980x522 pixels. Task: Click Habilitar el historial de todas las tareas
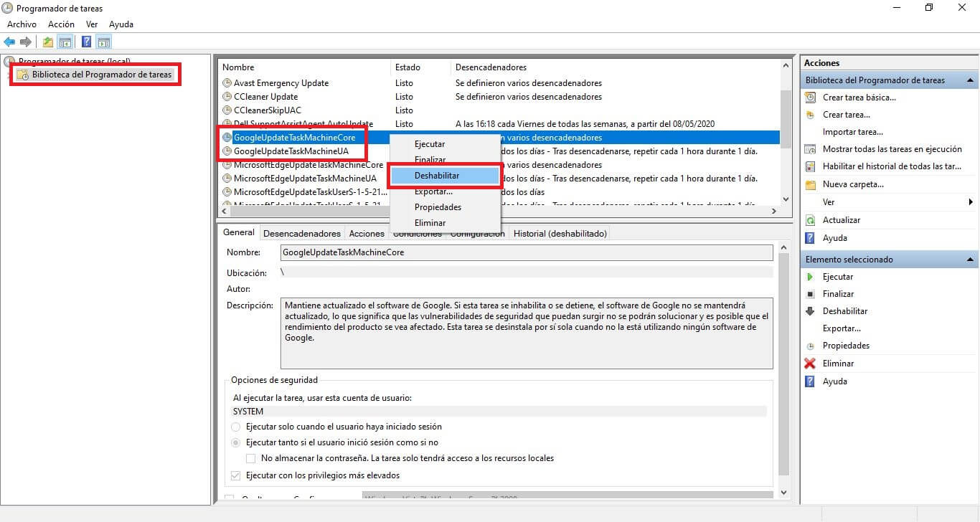[892, 166]
